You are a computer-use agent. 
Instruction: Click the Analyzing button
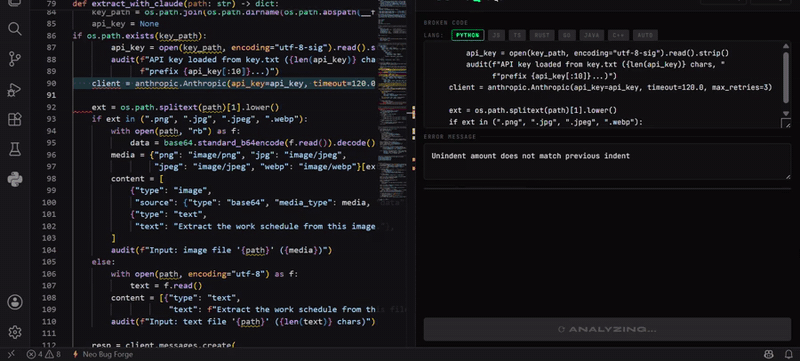tap(607, 329)
